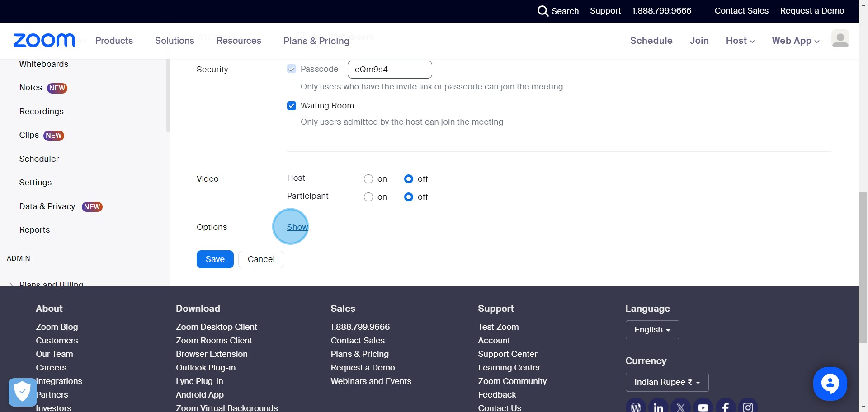Viewport: 868px width, 412px height.
Task: Click the privacy shield badge
Action: (22, 392)
